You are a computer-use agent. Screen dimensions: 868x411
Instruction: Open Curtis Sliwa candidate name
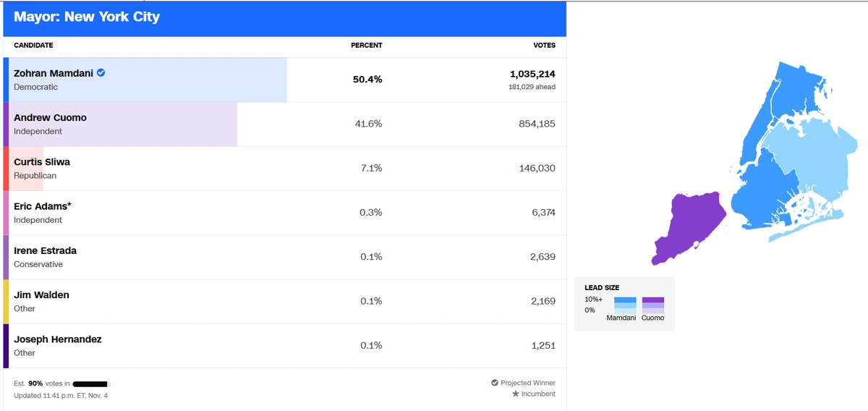42,162
